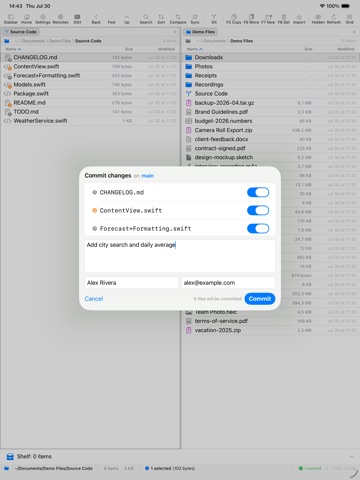This screenshot has width=360, height=480.
Task: Select the Photos folder in right pane
Action: pyautogui.click(x=271, y=66)
